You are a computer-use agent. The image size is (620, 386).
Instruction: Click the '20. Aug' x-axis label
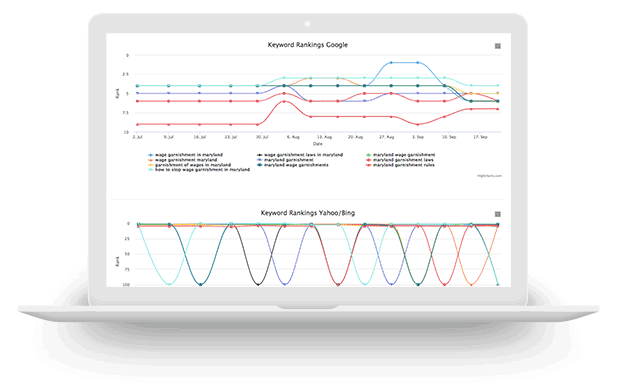tap(355, 137)
